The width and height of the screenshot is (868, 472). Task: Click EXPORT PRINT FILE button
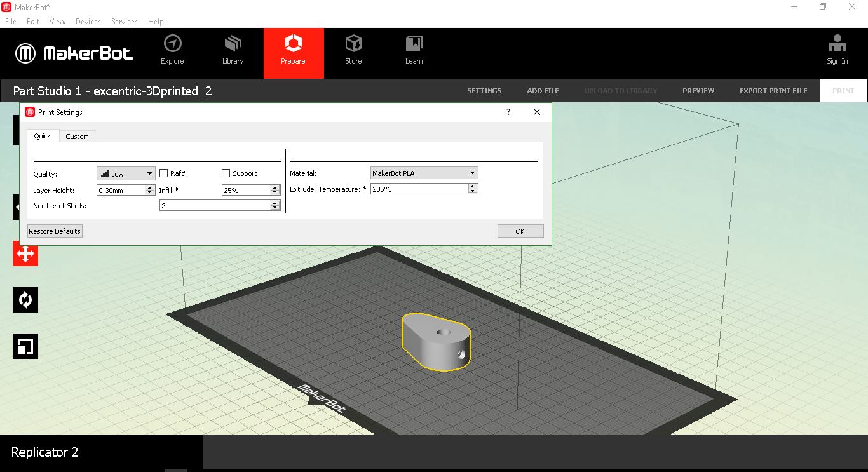[773, 91]
